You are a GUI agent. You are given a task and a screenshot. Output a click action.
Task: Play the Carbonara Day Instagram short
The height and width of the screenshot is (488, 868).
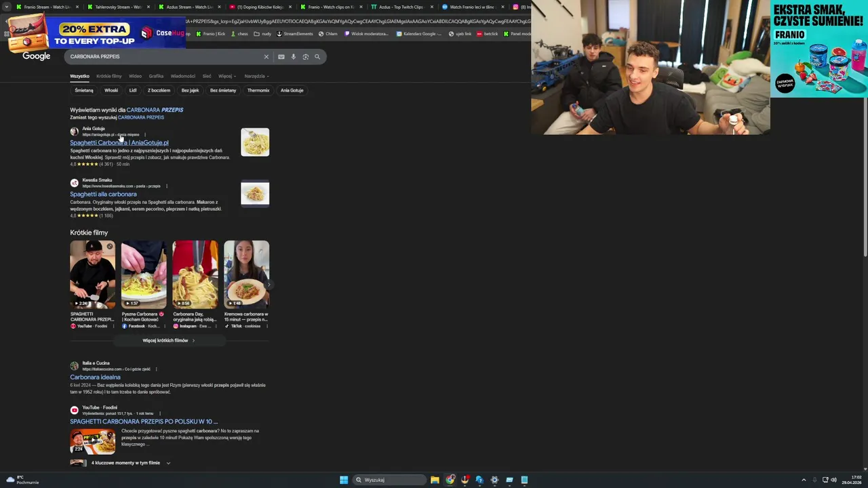[195, 274]
